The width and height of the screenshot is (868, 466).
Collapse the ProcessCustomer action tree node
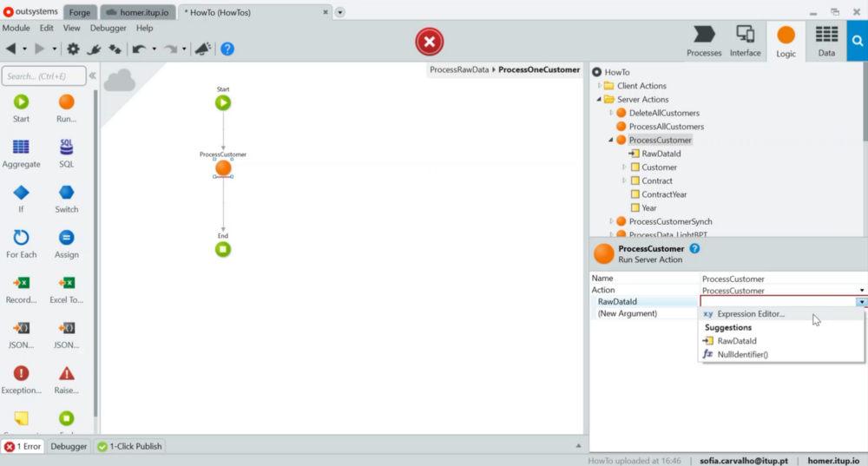point(611,140)
